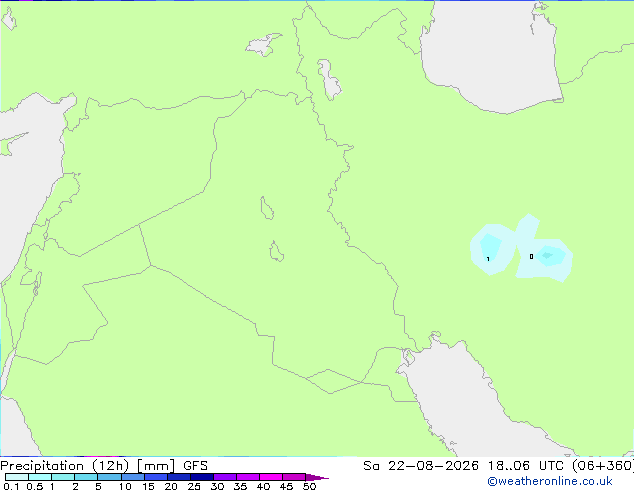Pick the 15–20 mm royal blue swatch
The width and height of the screenshot is (634, 490).
[156, 477]
